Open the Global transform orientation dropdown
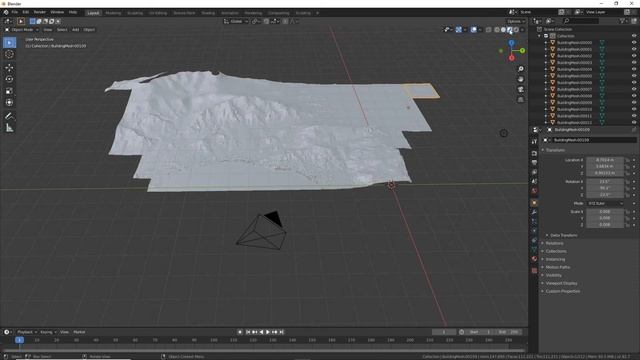Image resolution: width=640 pixels, height=360 pixels. pyautogui.click(x=236, y=21)
